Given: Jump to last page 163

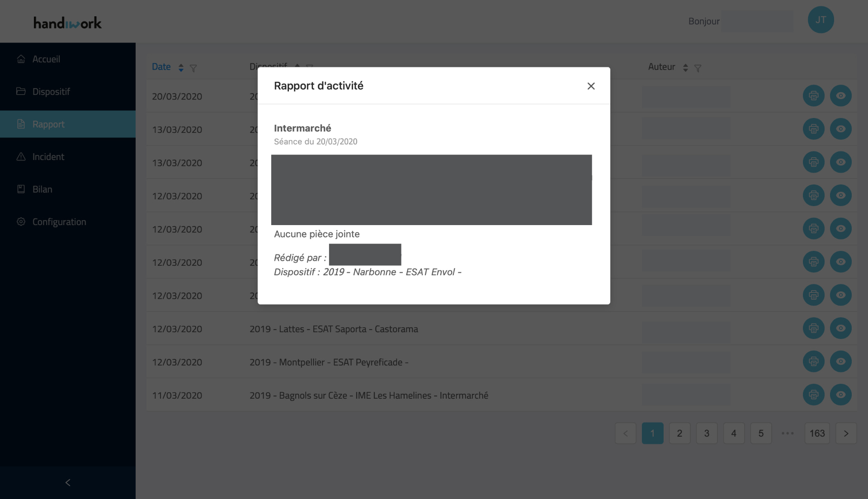Looking at the screenshot, I should pyautogui.click(x=817, y=433).
